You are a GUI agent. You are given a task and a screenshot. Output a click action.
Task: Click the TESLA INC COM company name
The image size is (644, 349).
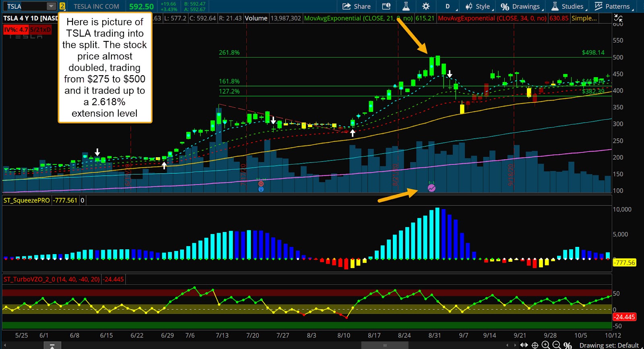tap(96, 6)
